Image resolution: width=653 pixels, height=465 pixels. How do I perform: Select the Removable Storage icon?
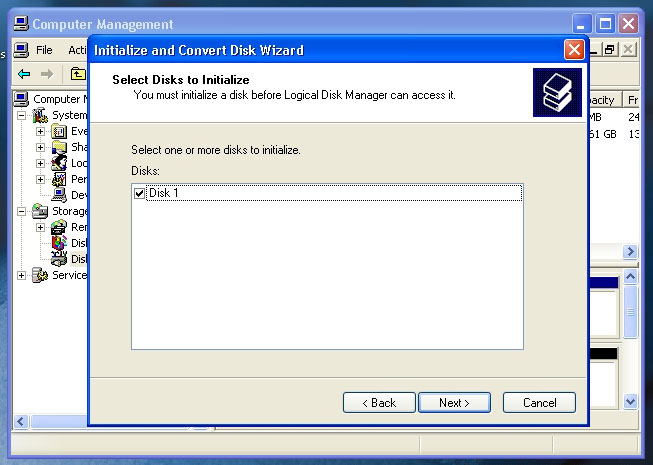(x=59, y=227)
